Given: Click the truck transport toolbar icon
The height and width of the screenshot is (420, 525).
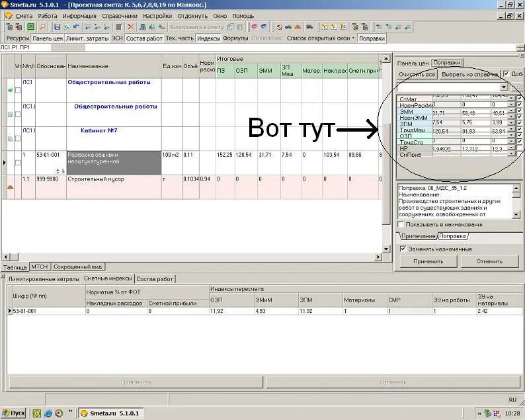Looking at the screenshot, I should click(x=310, y=27).
